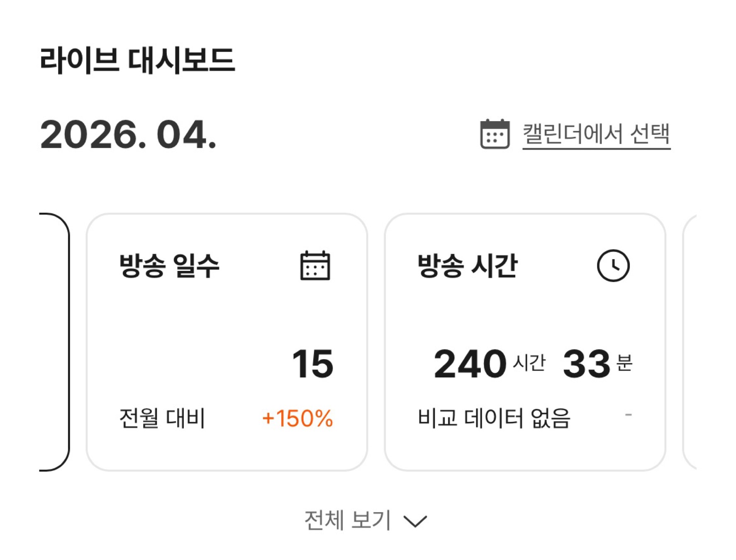The image size is (736, 560).
Task: Expand 전체 보기 with the down chevron
Action: pos(415,522)
